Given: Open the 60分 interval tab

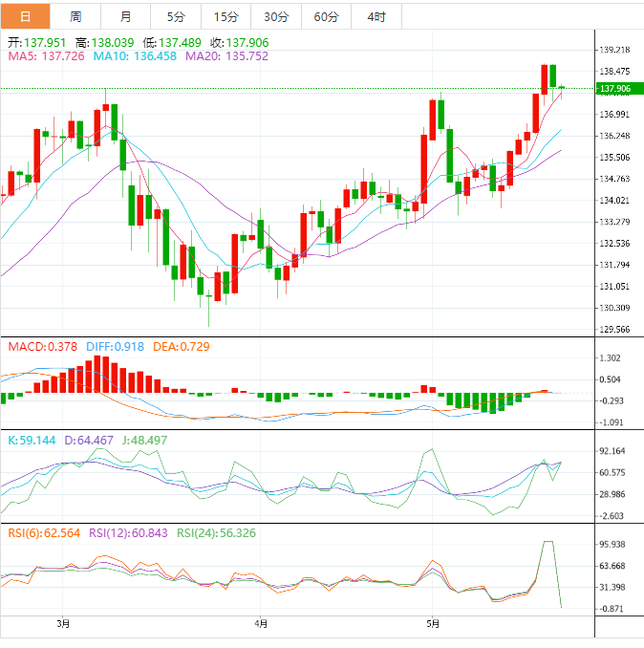Looking at the screenshot, I should tap(326, 16).
